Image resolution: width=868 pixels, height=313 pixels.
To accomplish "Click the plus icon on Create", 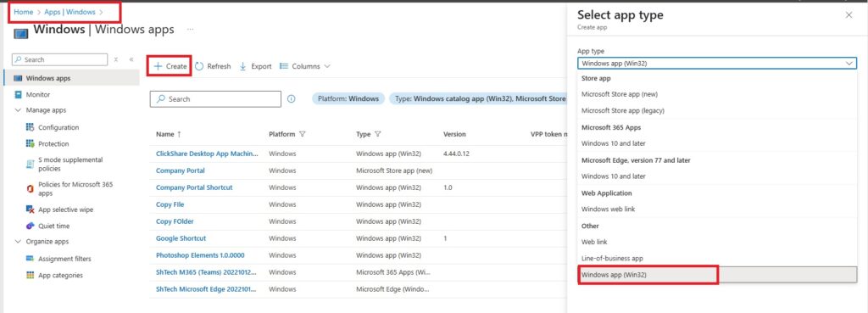I will coord(158,66).
